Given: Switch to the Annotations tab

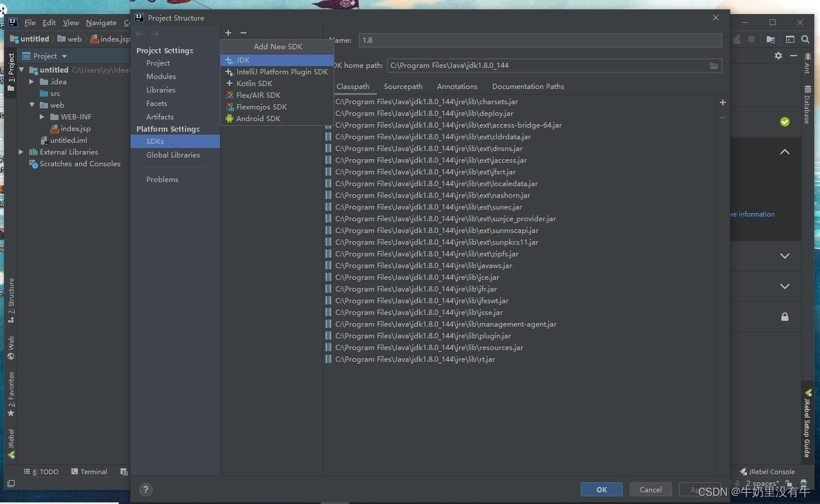Looking at the screenshot, I should coord(457,87).
